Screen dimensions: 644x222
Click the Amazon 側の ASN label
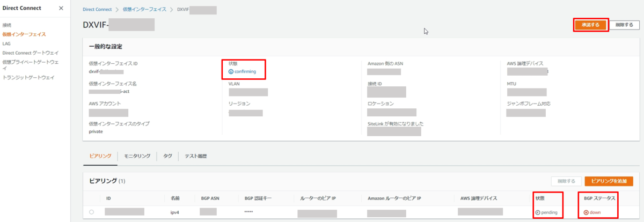point(385,63)
